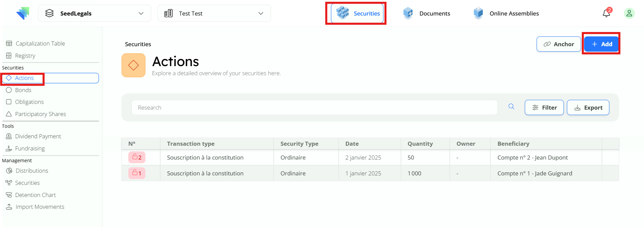This screenshot has width=644, height=227.
Task: Click lock icon on transaction 1
Action: (135, 173)
